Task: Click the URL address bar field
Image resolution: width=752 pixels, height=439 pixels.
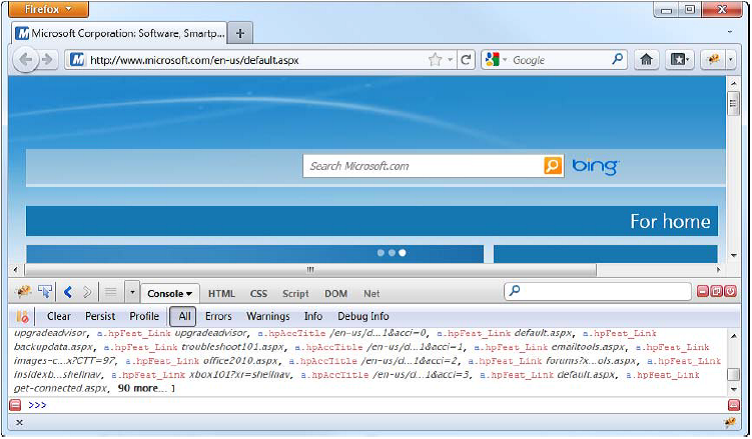Action: pos(247,60)
